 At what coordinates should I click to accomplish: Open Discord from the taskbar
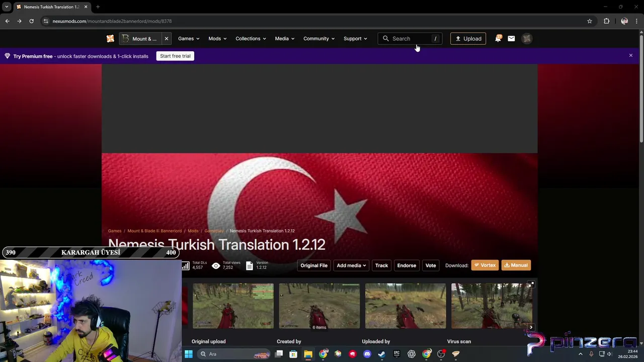[367, 354]
